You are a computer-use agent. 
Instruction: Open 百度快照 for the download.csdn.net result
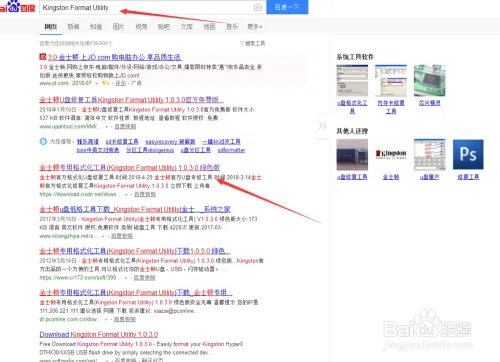pos(145,194)
